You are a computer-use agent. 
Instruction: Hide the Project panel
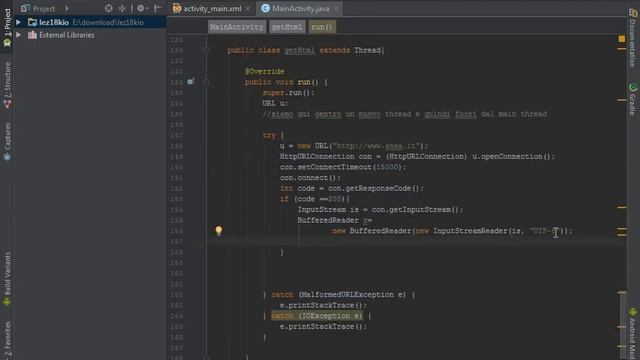(158, 8)
